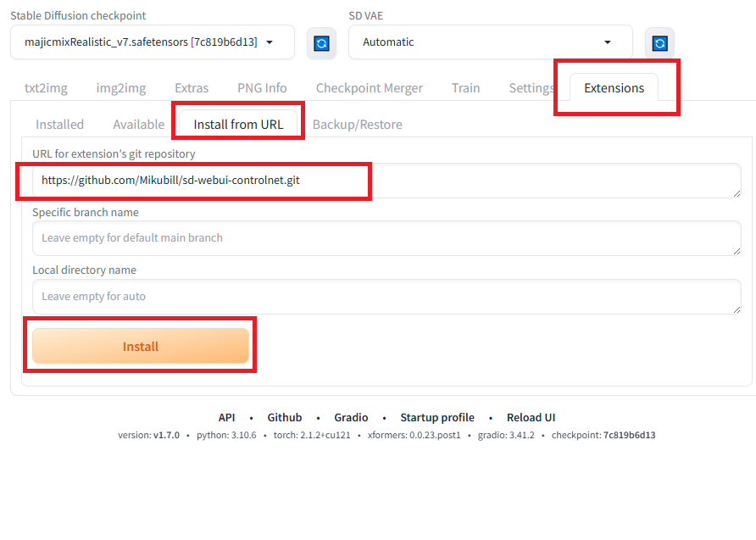
Task: Refresh the Stable Diffusion checkpoint list
Action: pos(321,43)
